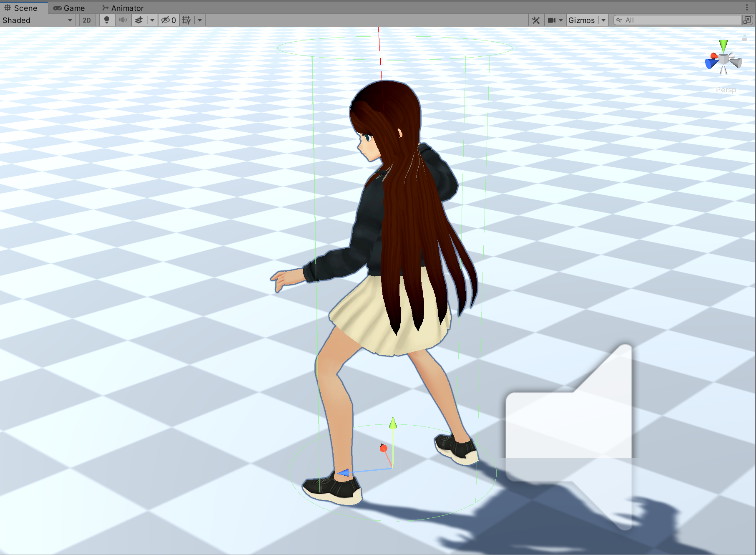Open the search filter magnifier dropdown
This screenshot has width=756, height=555.
pyautogui.click(x=619, y=20)
